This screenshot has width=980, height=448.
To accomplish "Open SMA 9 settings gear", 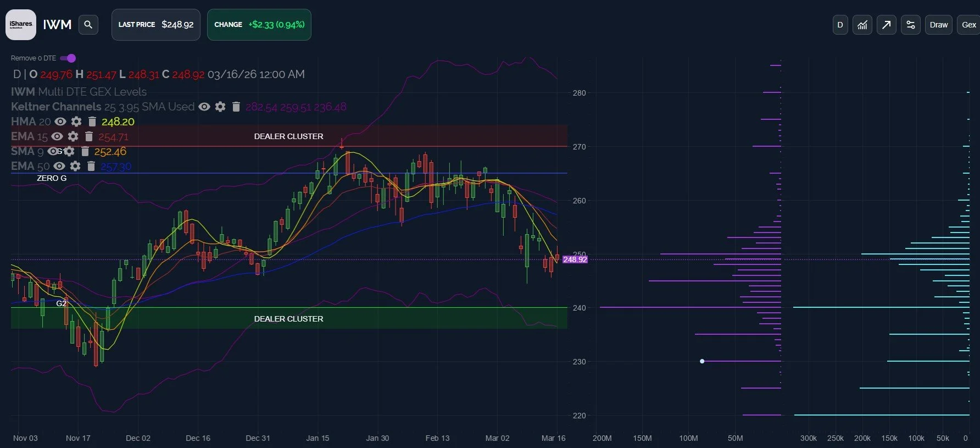I will coord(69,151).
